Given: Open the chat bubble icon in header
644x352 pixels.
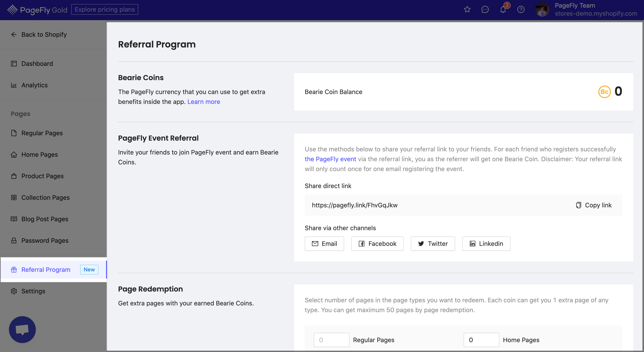Looking at the screenshot, I should coord(485,9).
